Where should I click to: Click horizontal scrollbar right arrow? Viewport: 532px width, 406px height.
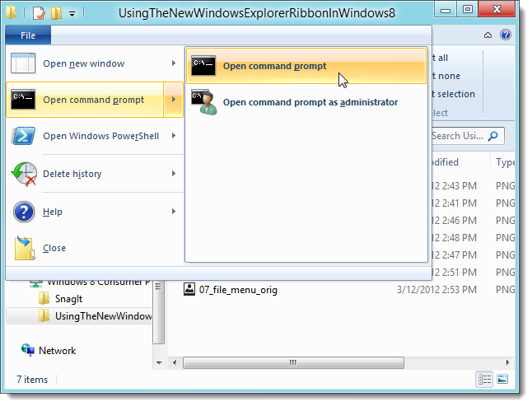tap(507, 362)
